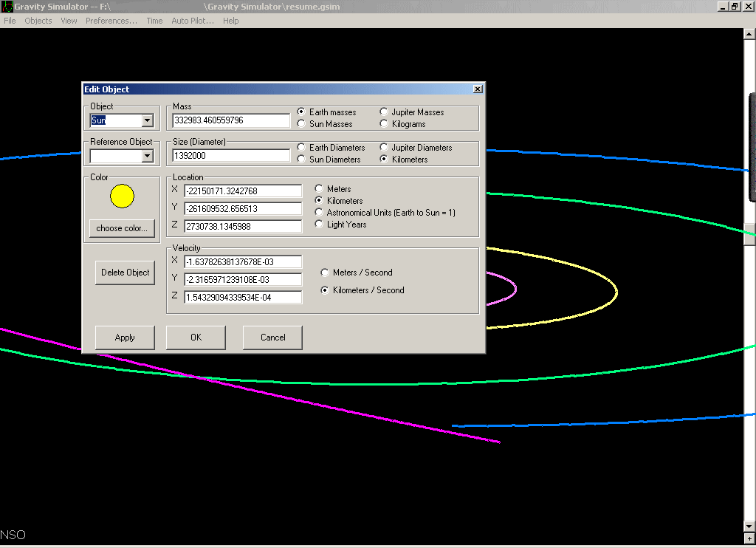Click the Apply button
Screen dimensions: 756x548
point(125,338)
